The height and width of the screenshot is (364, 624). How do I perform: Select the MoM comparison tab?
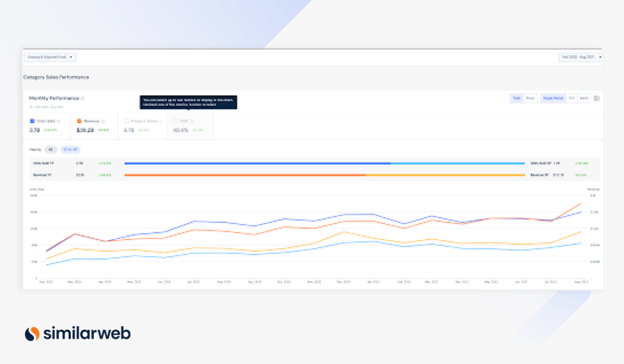click(x=583, y=98)
